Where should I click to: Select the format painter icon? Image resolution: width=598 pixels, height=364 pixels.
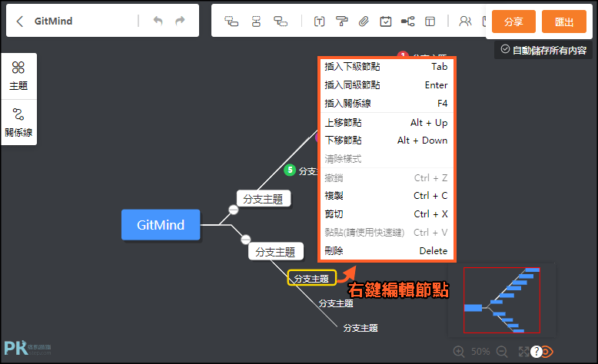pos(341,22)
